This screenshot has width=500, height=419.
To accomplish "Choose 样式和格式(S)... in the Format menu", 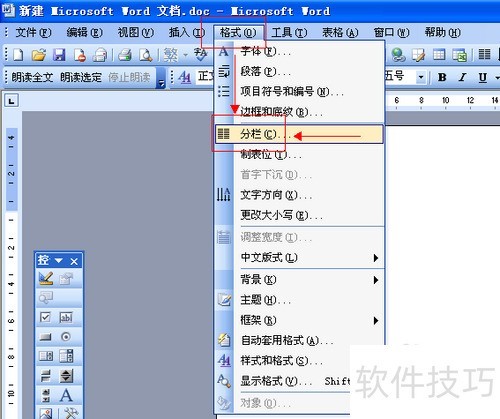I will point(283,360).
